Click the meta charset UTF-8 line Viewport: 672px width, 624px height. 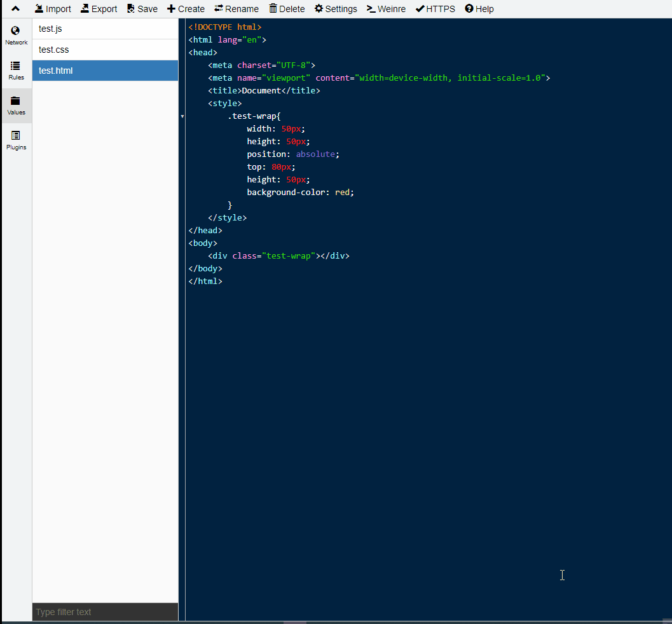pos(261,65)
